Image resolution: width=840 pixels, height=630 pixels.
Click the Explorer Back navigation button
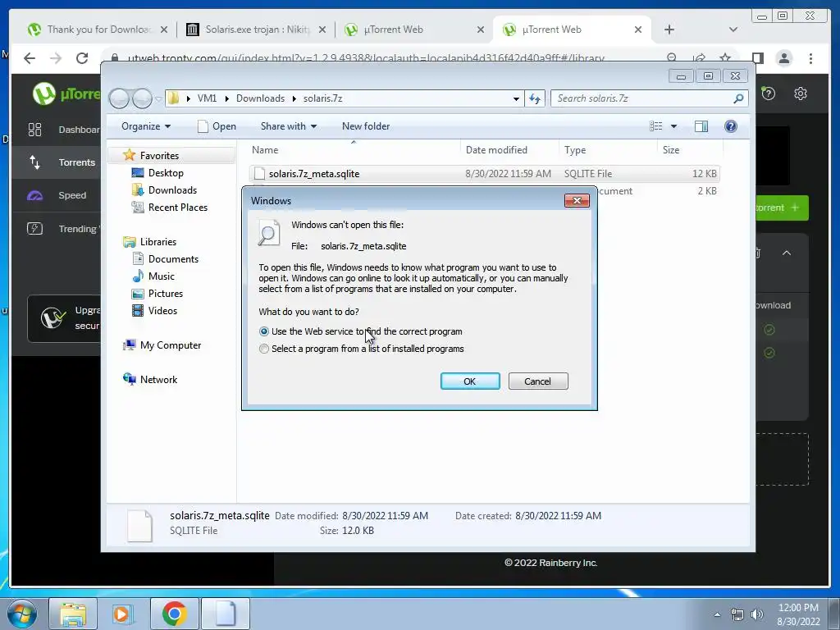(x=119, y=98)
